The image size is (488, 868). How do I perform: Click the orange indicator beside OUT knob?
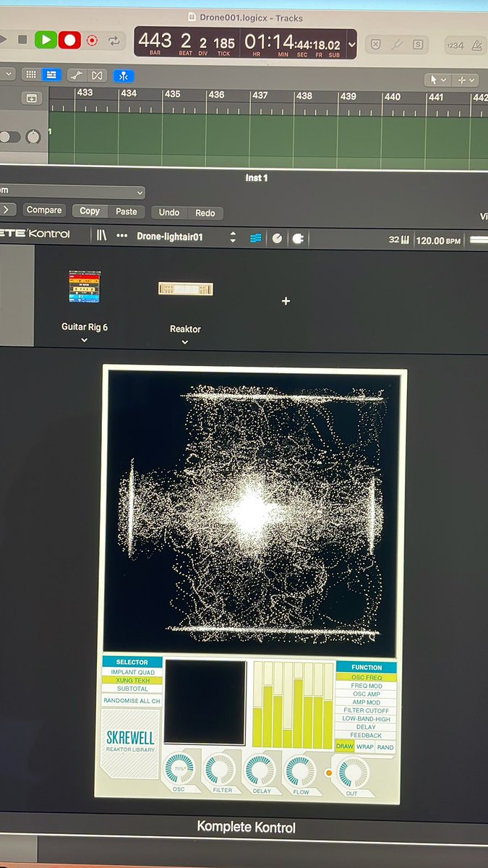(x=329, y=773)
